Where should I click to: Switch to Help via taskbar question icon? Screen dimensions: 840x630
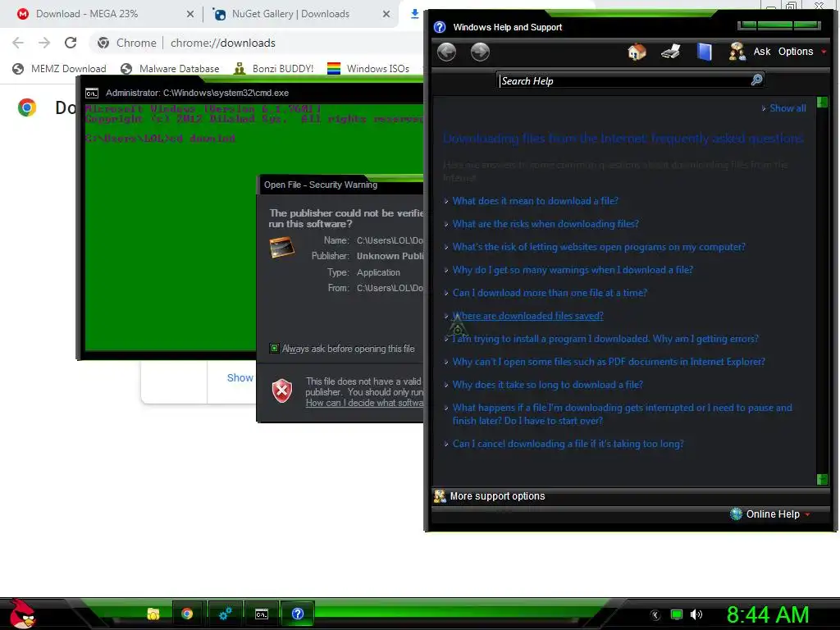tap(298, 614)
